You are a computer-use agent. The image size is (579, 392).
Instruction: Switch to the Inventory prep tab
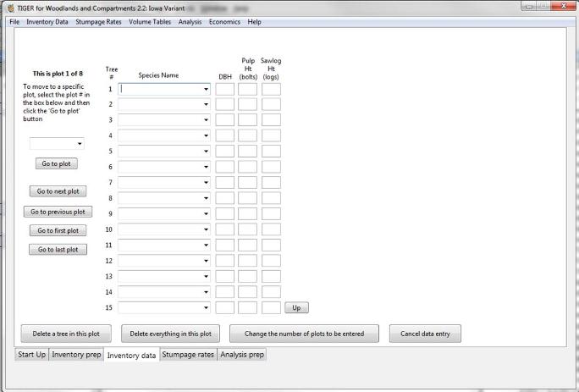[x=77, y=355]
